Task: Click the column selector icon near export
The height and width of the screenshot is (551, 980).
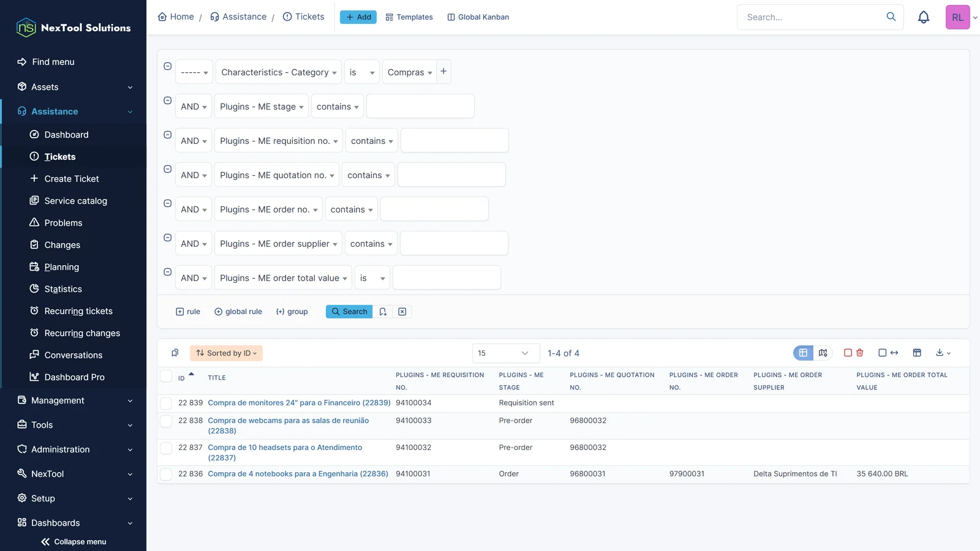Action: [917, 353]
